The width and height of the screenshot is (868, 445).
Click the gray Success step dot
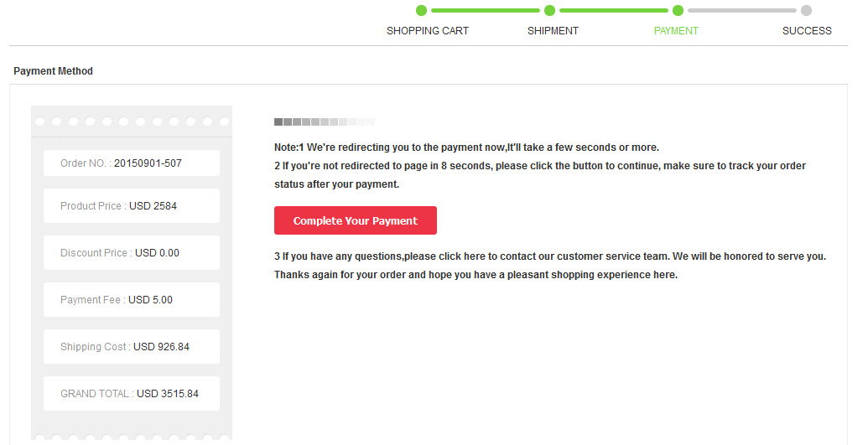point(807,10)
